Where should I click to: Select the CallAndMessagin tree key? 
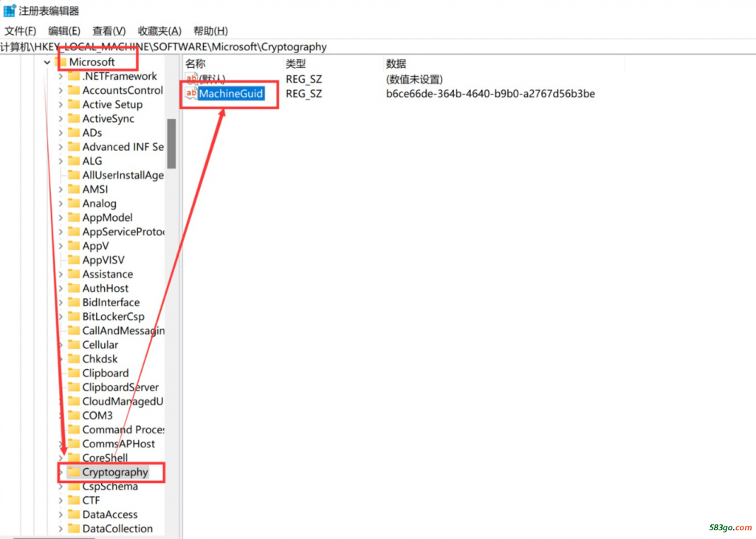click(123, 331)
